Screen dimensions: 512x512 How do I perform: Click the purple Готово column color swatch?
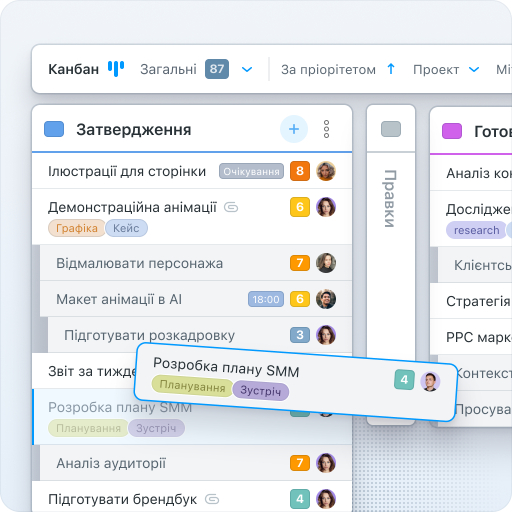pyautogui.click(x=452, y=131)
